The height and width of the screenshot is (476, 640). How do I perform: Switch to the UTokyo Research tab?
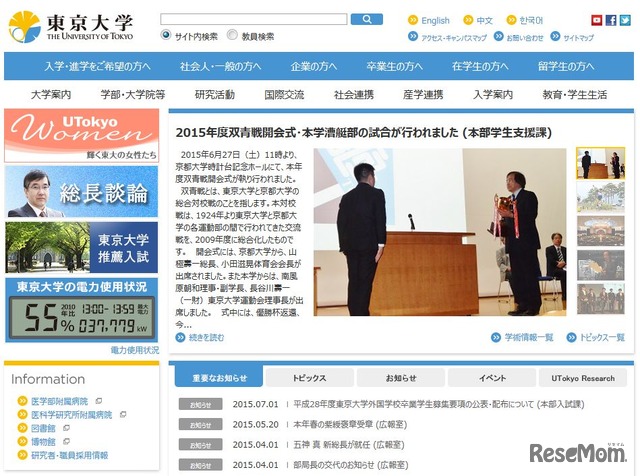pyautogui.click(x=583, y=378)
